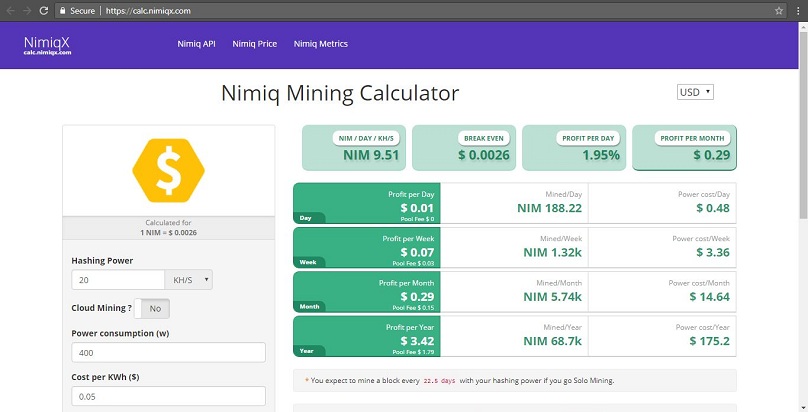
Task: Click the Power cost/Week value $ 3.36
Action: (x=713, y=252)
